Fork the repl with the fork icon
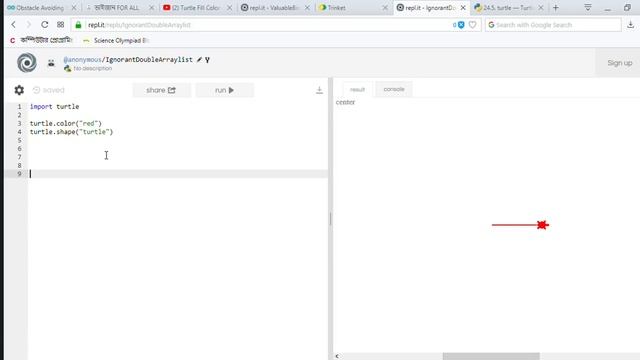Image resolution: width=640 pixels, height=360 pixels. pyautogui.click(x=207, y=60)
